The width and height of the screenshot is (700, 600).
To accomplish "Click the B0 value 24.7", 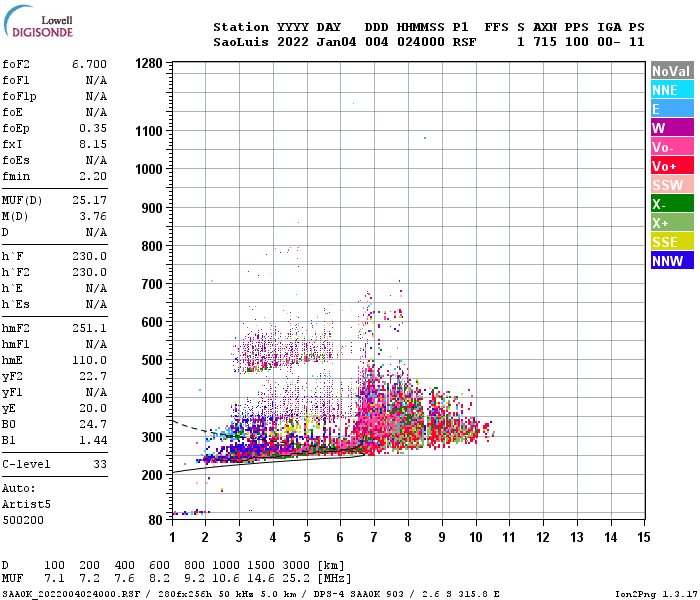I will (x=93, y=424).
